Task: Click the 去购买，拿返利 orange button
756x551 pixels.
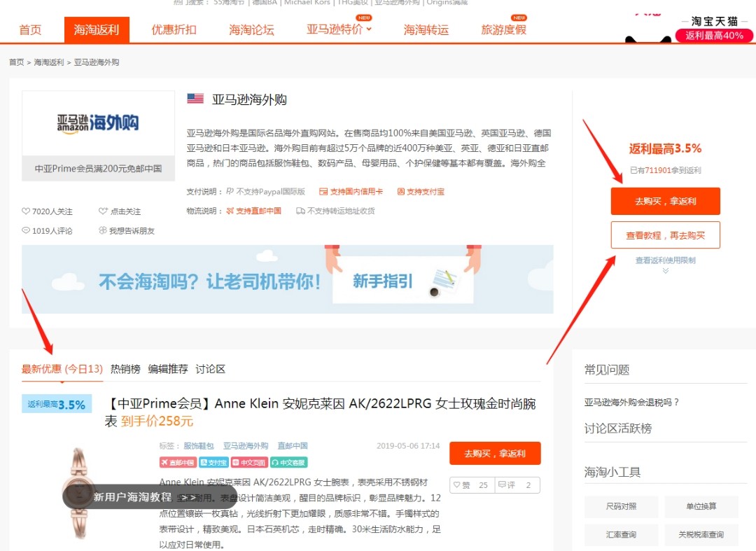Action: pos(664,201)
